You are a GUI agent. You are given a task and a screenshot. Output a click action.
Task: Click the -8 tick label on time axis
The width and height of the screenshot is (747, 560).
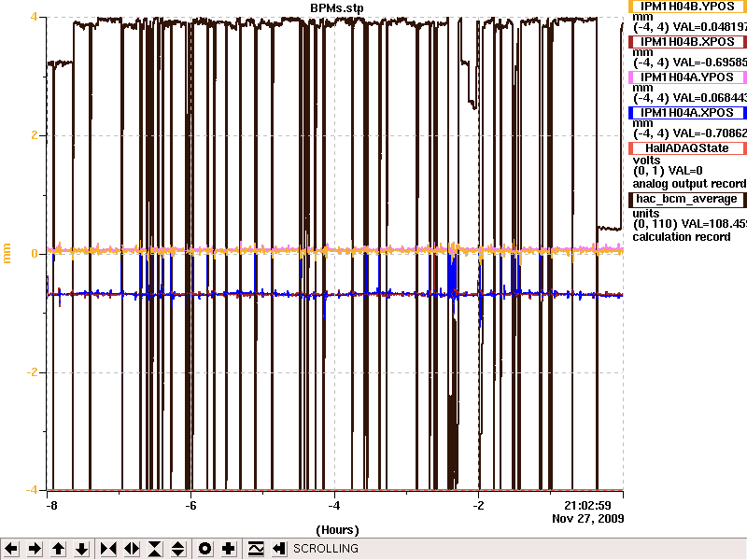51,506
